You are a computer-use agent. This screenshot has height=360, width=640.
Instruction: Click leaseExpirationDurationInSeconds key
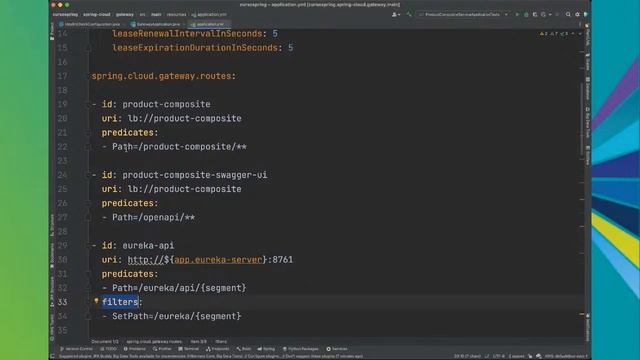tap(195, 48)
